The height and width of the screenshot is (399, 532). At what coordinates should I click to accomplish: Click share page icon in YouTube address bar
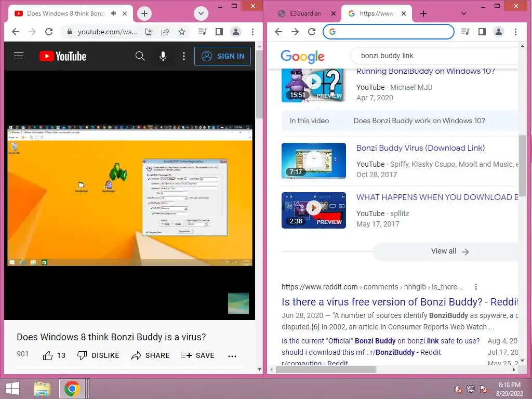pyautogui.click(x=165, y=32)
